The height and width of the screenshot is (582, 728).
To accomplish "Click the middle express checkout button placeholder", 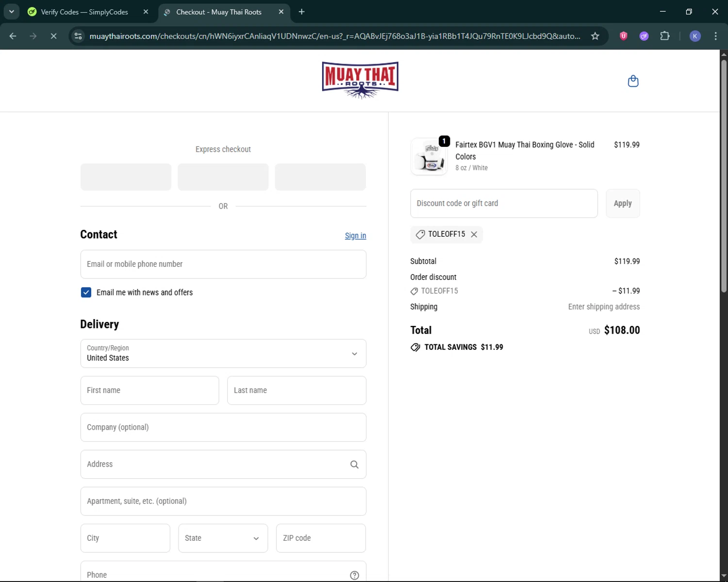I will pyautogui.click(x=223, y=177).
